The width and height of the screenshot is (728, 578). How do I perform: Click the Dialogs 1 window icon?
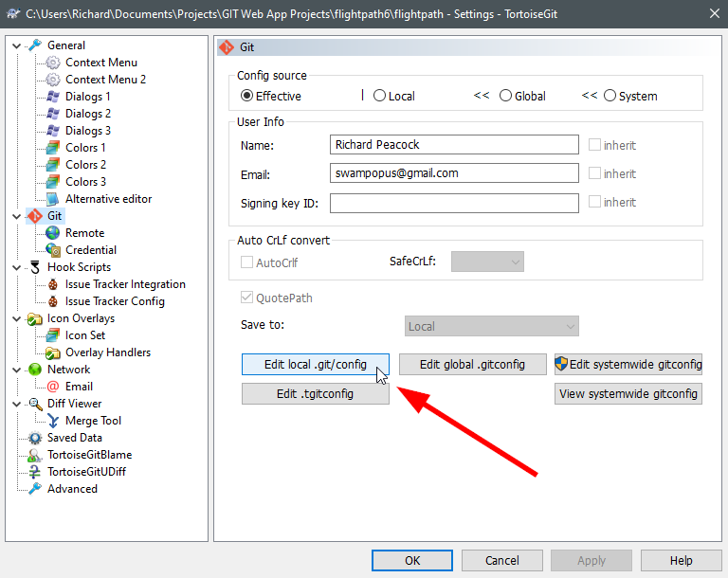coord(53,97)
